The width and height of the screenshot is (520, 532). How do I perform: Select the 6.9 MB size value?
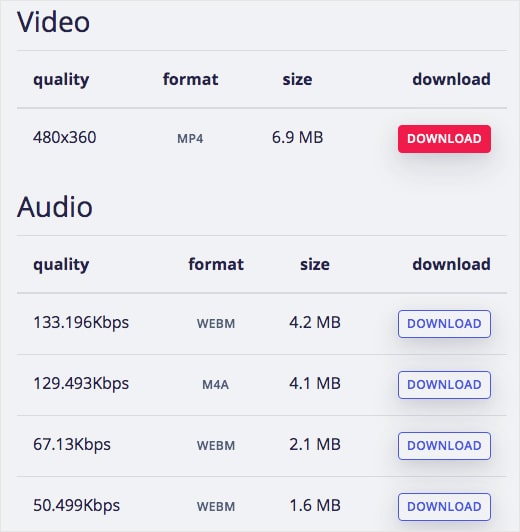click(x=297, y=137)
